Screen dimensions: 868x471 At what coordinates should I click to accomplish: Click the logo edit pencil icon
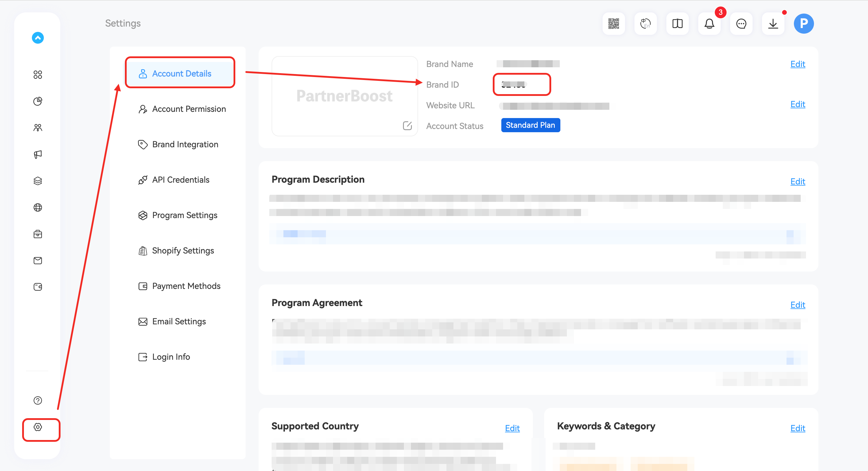(x=407, y=126)
